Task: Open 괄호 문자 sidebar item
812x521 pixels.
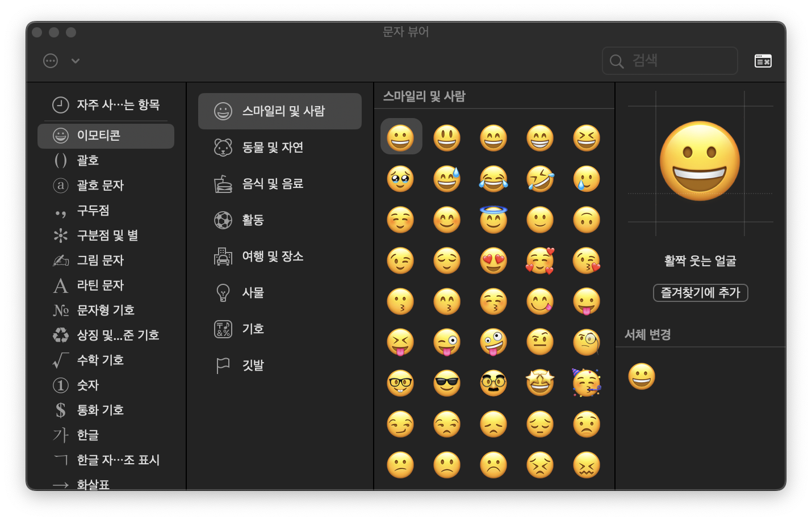Action: coord(106,186)
